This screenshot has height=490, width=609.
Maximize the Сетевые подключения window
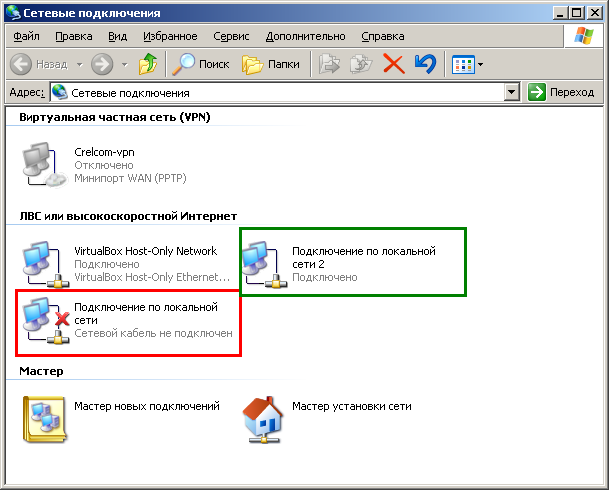click(x=577, y=13)
